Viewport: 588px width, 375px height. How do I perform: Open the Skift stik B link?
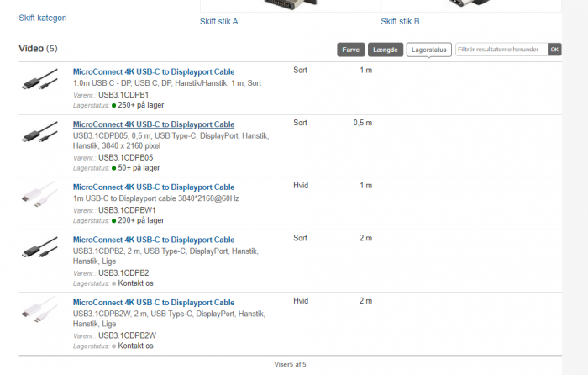(x=400, y=22)
